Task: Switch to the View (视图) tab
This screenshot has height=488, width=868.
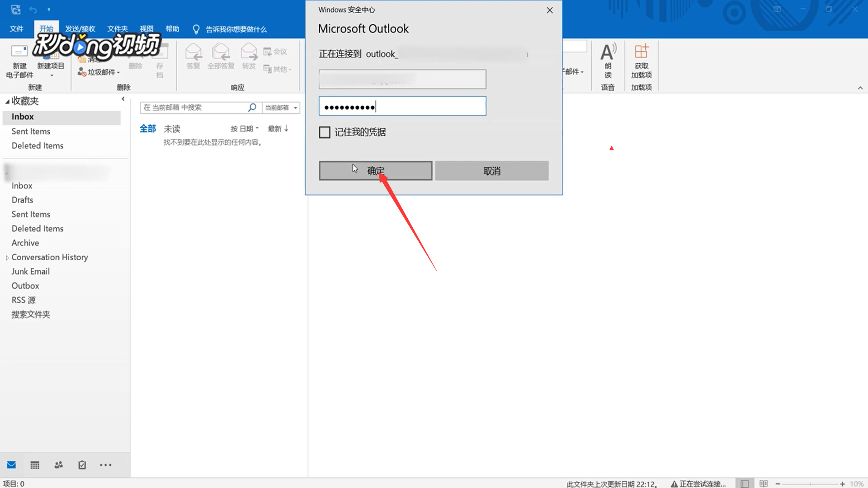Action: click(x=146, y=29)
